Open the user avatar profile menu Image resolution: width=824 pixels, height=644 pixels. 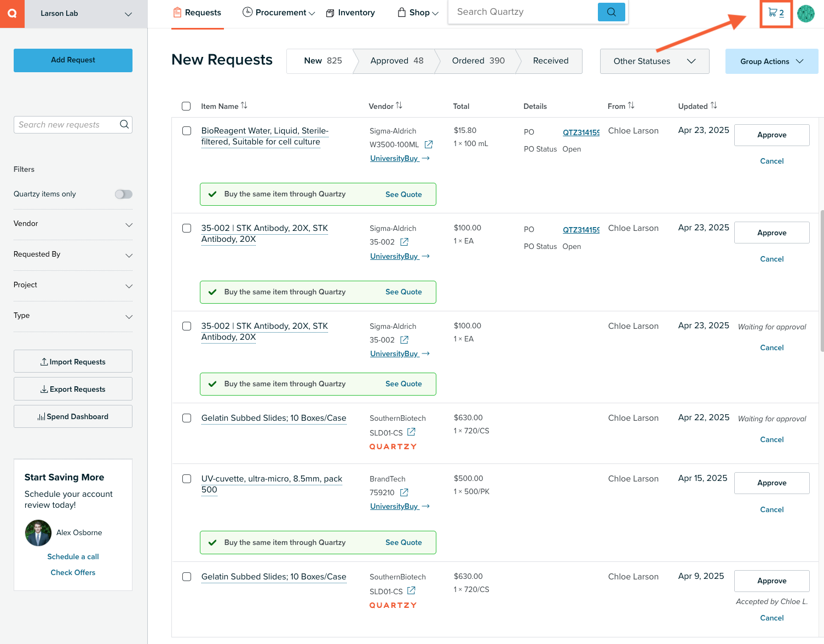coord(806,13)
